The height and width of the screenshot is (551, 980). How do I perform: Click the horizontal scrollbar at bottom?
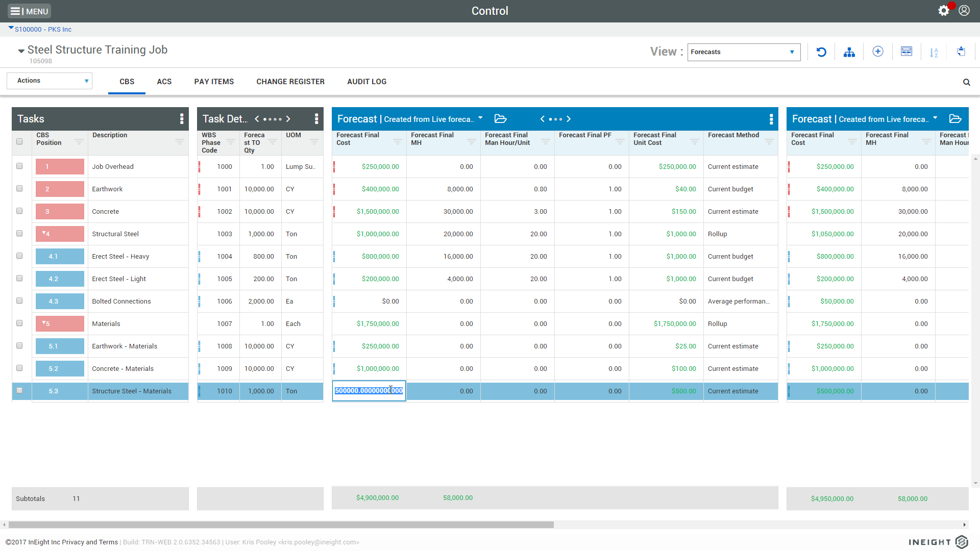pyautogui.click(x=281, y=524)
